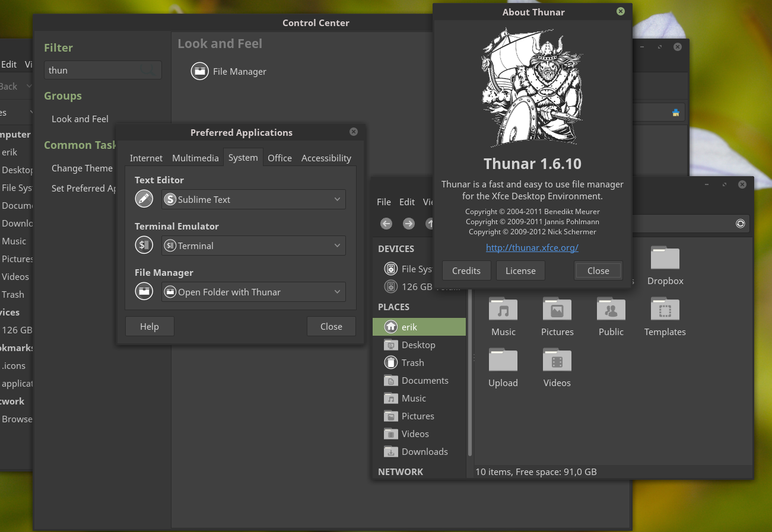
Task: Open the Videos folder icon
Action: 557,361
